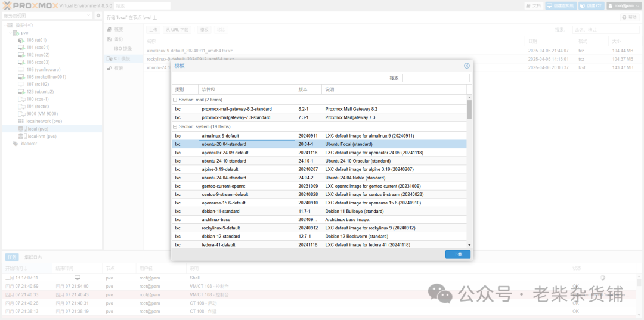Select the local-lvm (pve) storage icon
644x320 pixels.
tap(23, 136)
